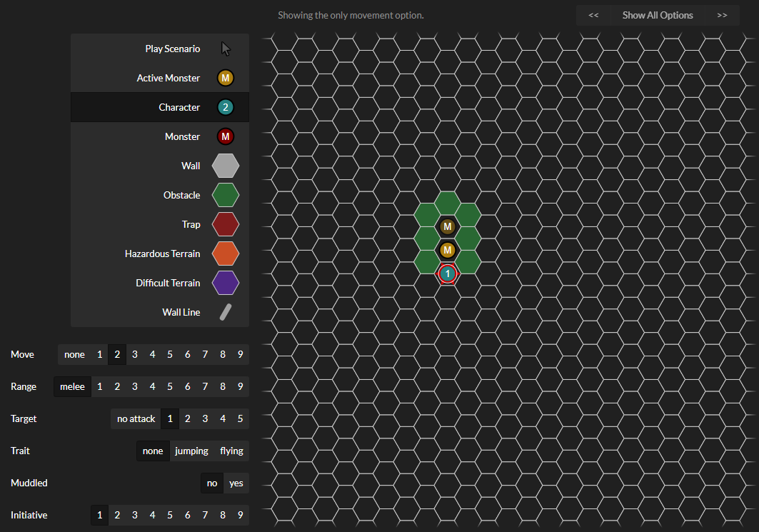Set Move to 7
This screenshot has height=532, width=759.
205,354
